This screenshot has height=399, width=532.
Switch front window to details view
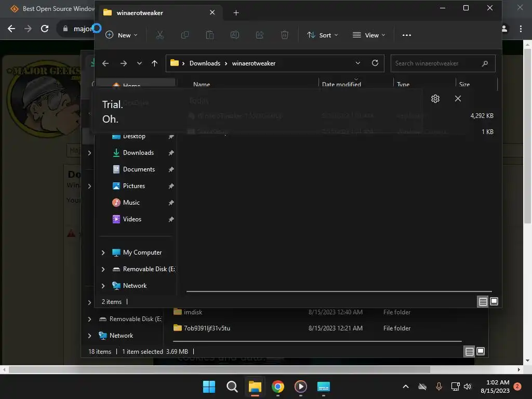(x=483, y=301)
